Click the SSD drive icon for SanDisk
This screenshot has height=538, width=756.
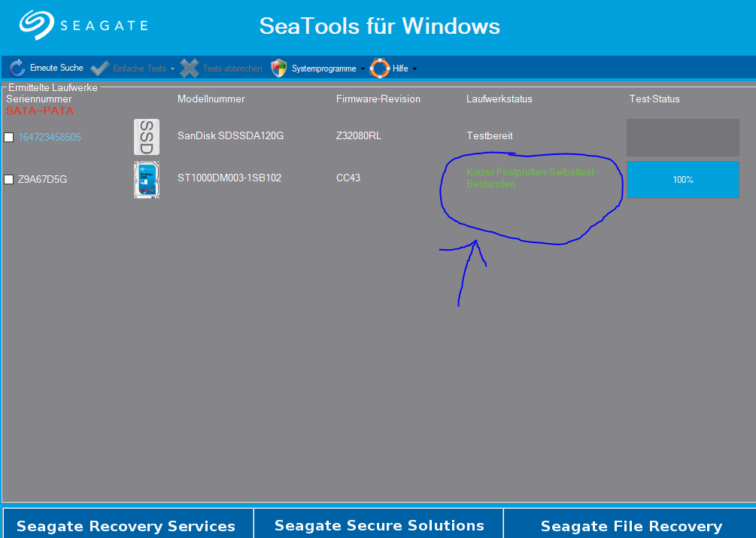coord(147,137)
